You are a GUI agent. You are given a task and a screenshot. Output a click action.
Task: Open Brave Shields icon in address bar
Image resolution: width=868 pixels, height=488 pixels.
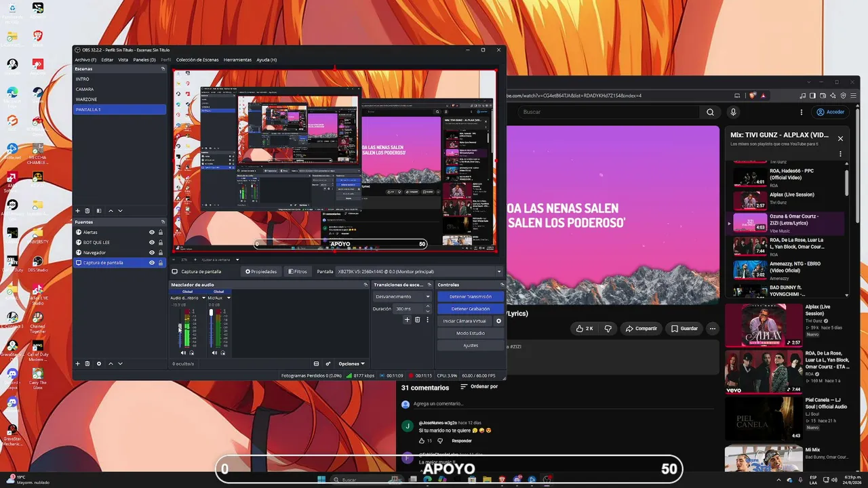point(752,96)
